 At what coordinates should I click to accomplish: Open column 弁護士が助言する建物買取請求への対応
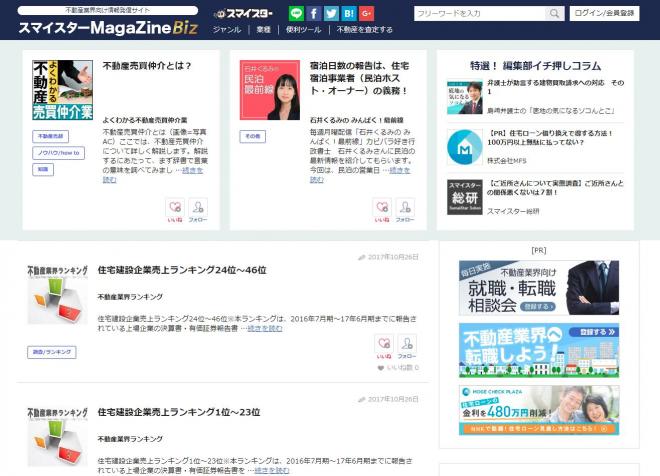tap(556, 87)
